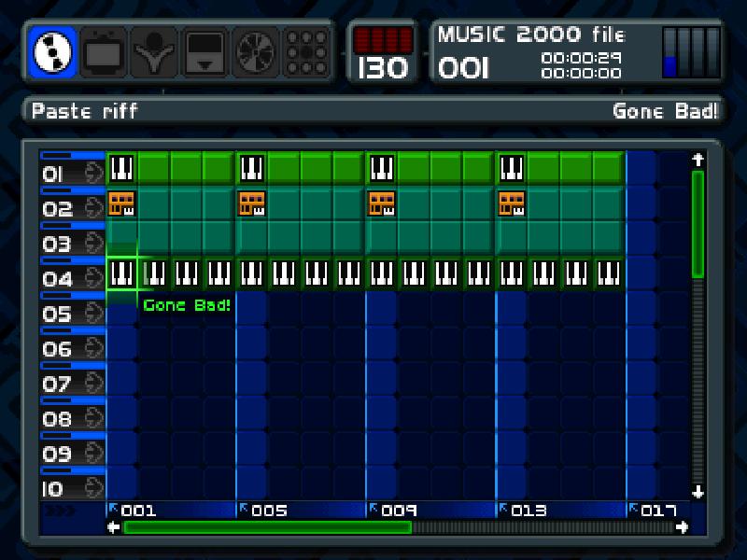The width and height of the screenshot is (747, 560).
Task: Click the green horizontal scrollbar thumb
Action: [267, 527]
